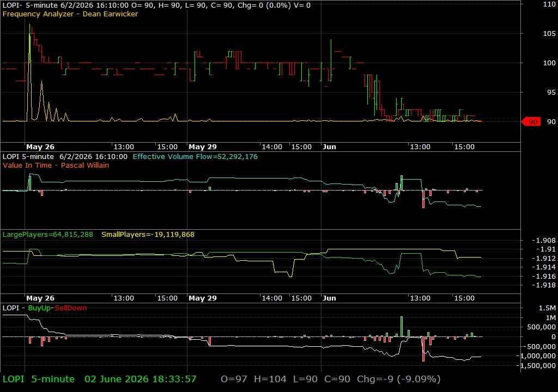This screenshot has height=392, width=558.
Task: Click 'LOPI 5-minute' in bottom status bar
Action: [x=39, y=379]
